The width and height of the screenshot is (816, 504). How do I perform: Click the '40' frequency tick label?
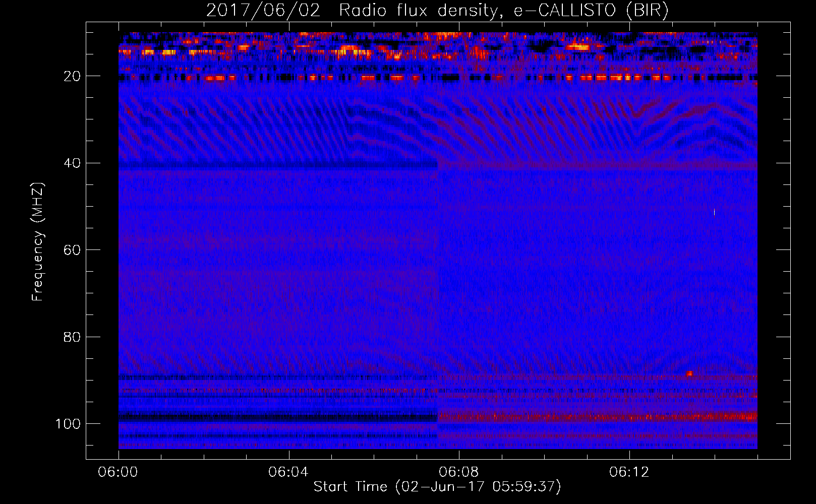pos(73,163)
